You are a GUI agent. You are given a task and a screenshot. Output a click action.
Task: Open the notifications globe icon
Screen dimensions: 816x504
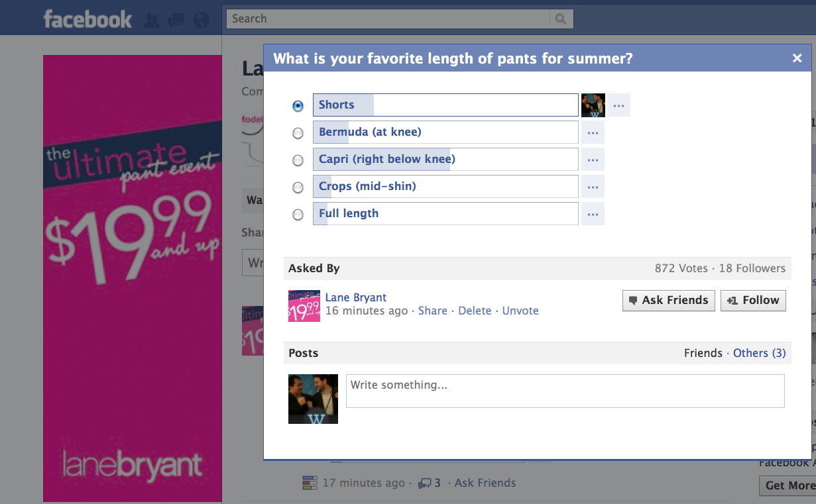(x=201, y=20)
